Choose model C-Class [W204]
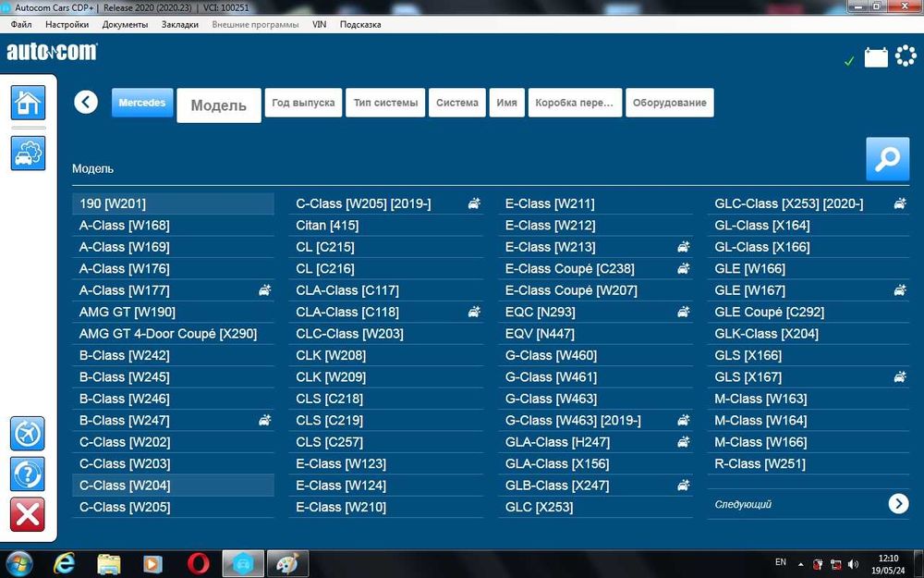Screen dimensions: 924x578 coord(174,485)
